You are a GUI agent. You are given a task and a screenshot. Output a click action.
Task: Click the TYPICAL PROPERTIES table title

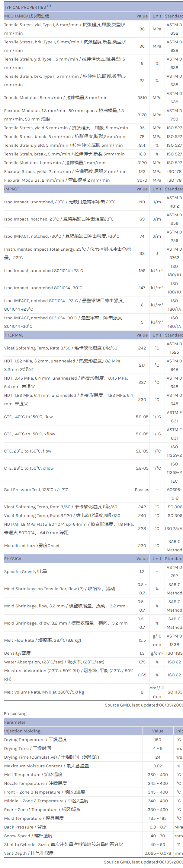(25, 7)
